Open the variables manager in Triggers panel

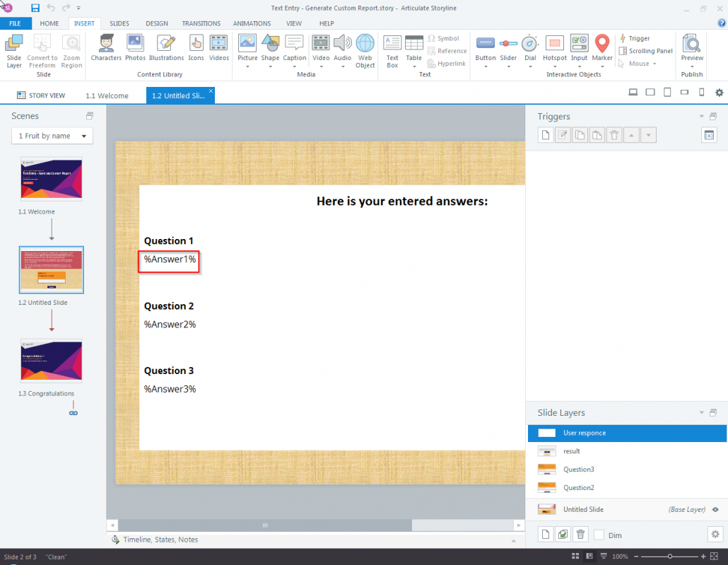709,134
